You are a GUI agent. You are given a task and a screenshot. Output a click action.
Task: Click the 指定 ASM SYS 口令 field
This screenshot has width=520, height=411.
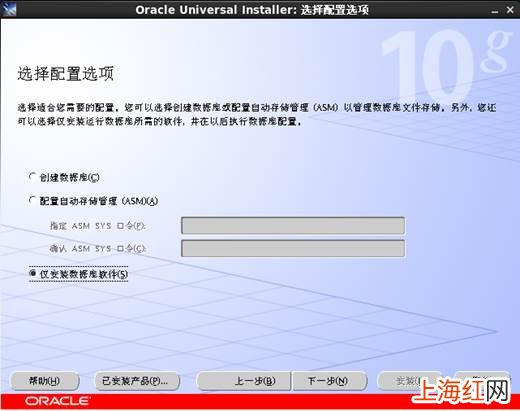click(x=293, y=225)
